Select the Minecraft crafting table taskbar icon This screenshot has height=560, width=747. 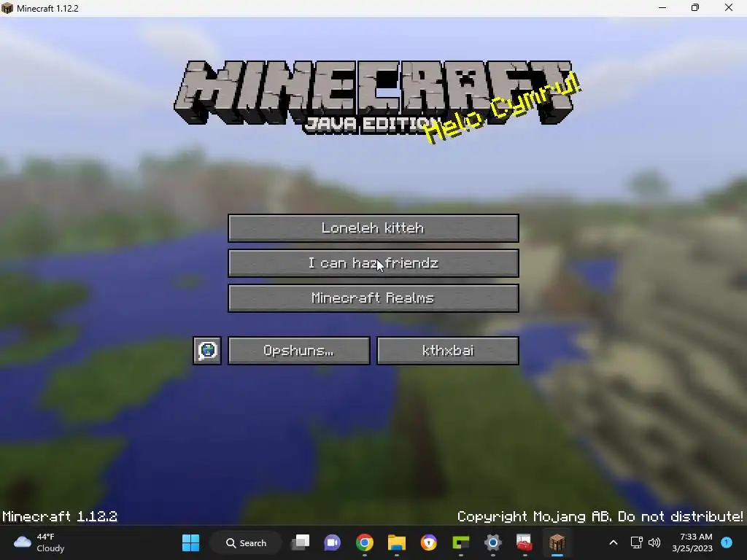pyautogui.click(x=557, y=542)
